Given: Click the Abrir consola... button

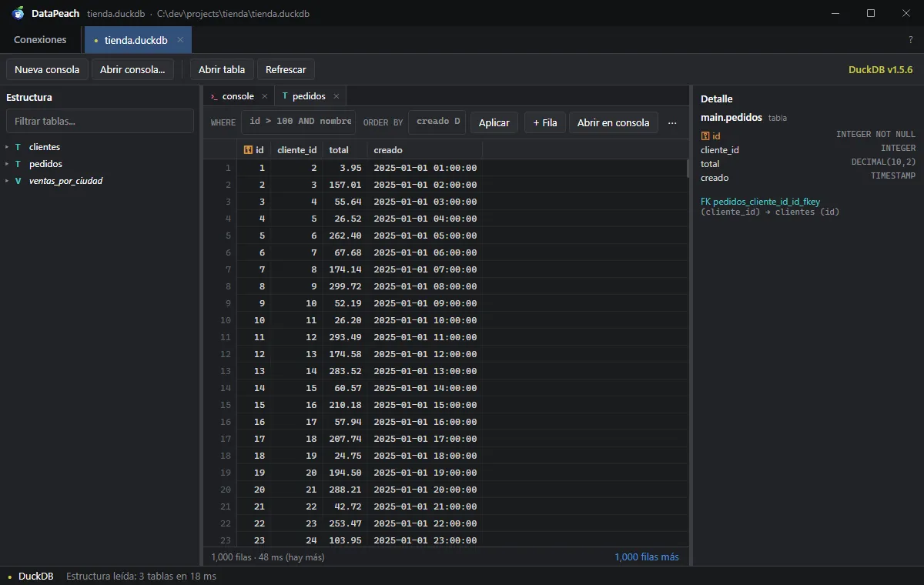Looking at the screenshot, I should (132, 69).
